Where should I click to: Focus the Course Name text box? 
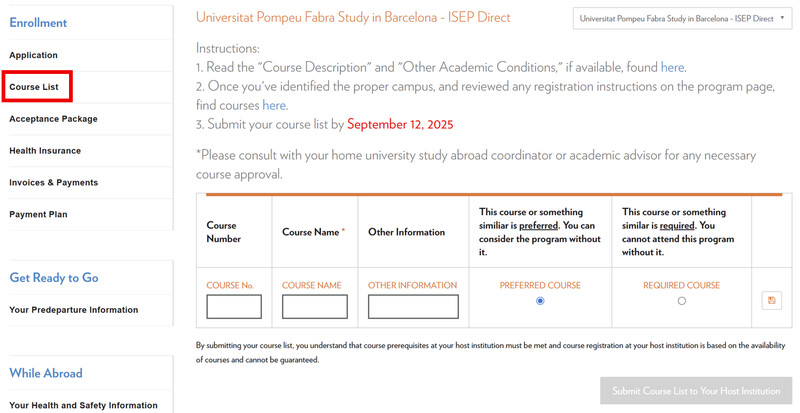(314, 306)
